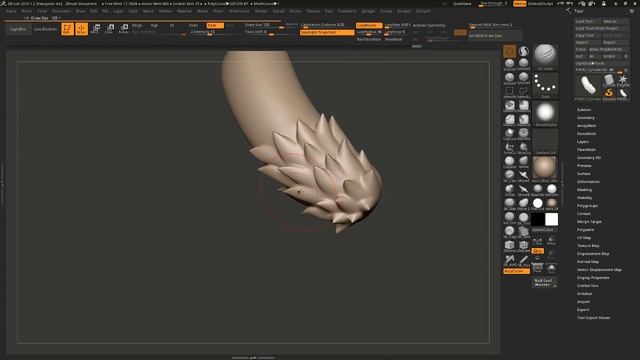Expand the Geometry subpalette
This screenshot has width=640, height=360.
586,118
